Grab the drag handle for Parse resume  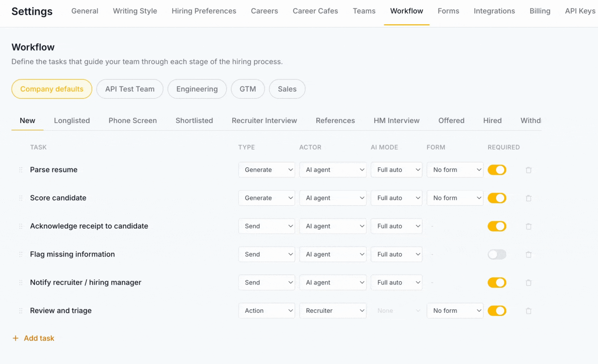[21, 170]
